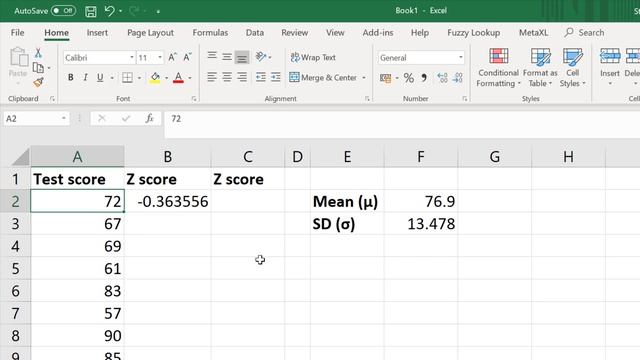The image size is (640, 360).
Task: Switch to the Fuzzy Lookup tab
Action: [473, 33]
